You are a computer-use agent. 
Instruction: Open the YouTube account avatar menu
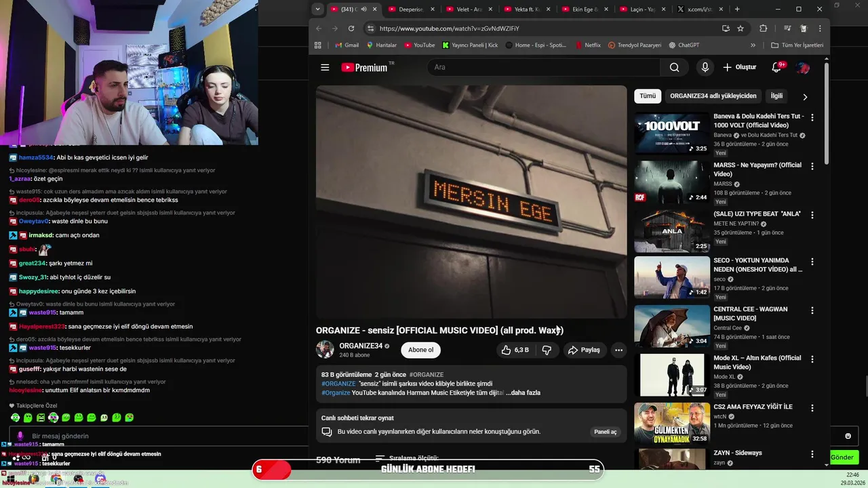pos(803,67)
